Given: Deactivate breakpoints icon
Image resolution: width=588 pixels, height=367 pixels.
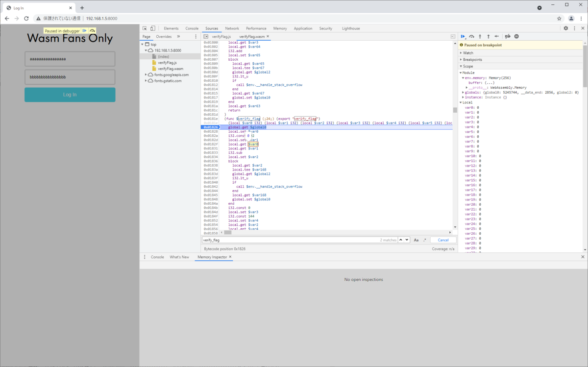Looking at the screenshot, I should click(x=508, y=36).
